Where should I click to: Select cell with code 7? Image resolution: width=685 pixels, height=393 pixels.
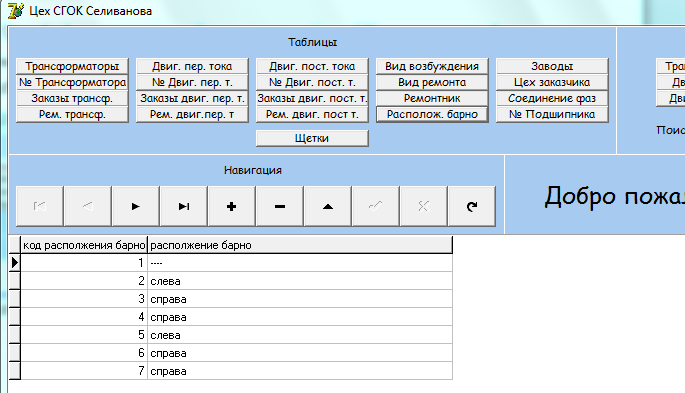pyautogui.click(x=84, y=371)
